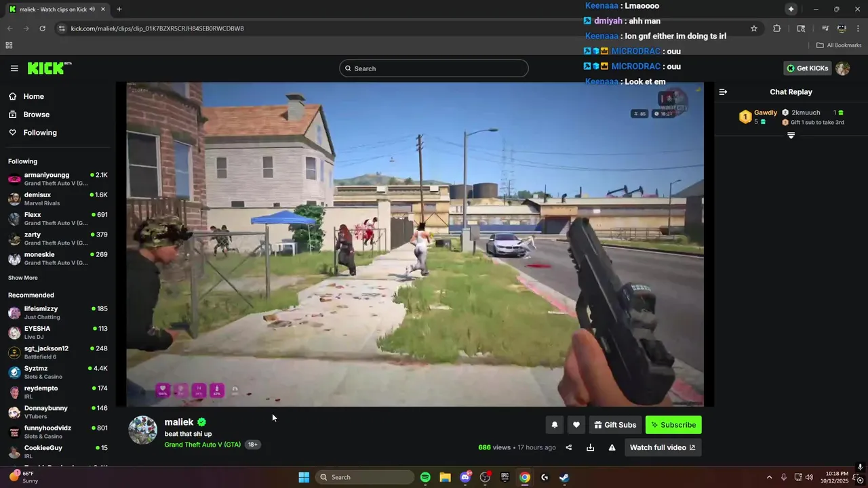Open Flexx followed channel
Viewport: 868px width, 488px height.
(x=58, y=218)
